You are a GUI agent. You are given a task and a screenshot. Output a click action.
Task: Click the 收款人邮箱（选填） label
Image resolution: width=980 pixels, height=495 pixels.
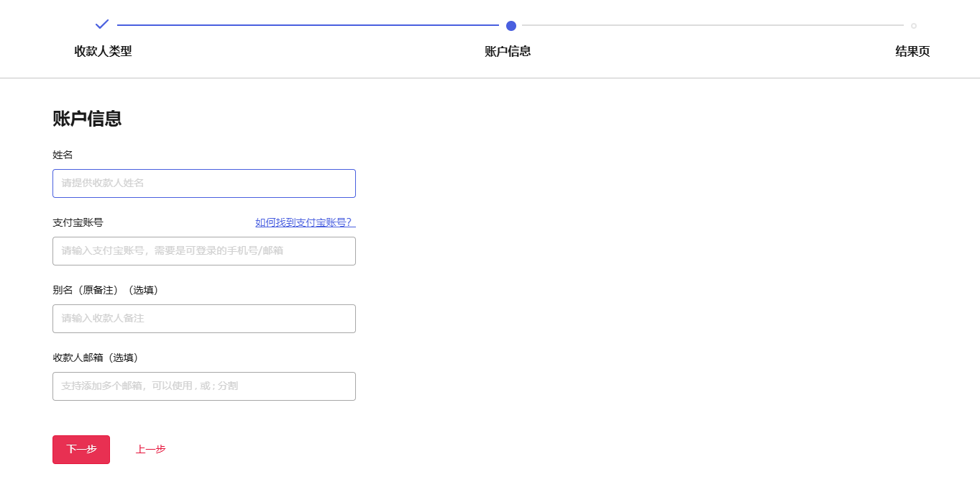tap(96, 358)
